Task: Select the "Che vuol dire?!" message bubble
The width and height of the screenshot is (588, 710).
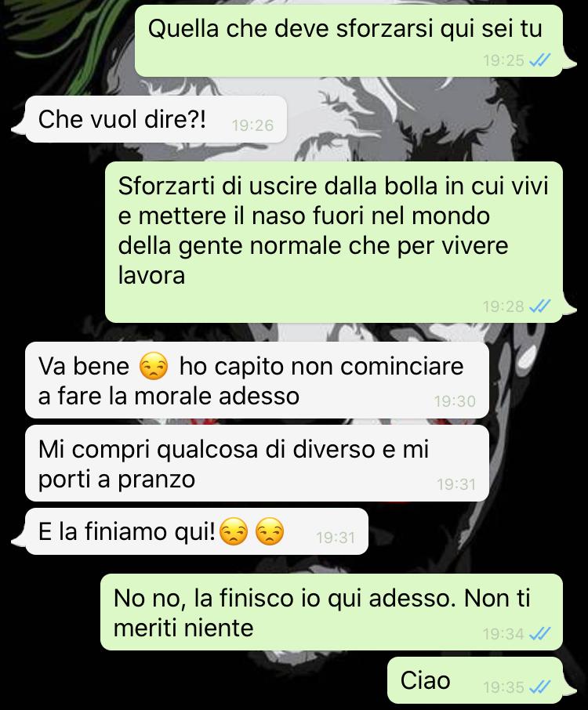Action: tap(156, 119)
